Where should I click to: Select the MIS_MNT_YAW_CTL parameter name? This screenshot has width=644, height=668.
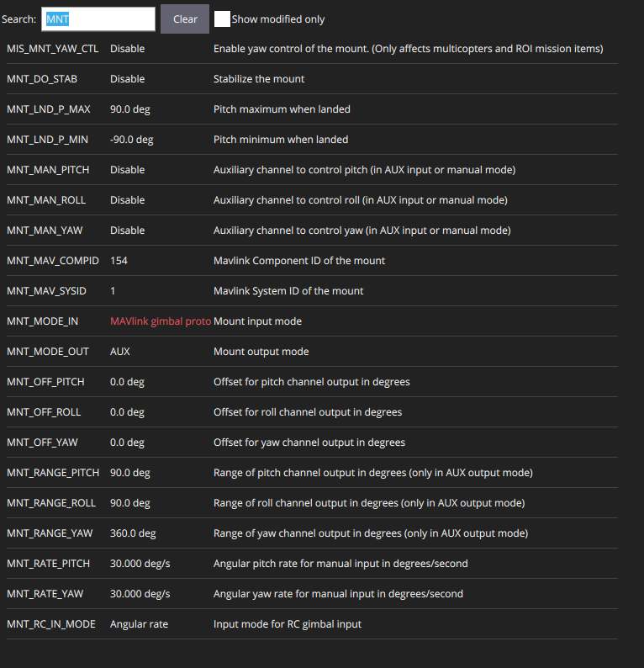pyautogui.click(x=52, y=49)
